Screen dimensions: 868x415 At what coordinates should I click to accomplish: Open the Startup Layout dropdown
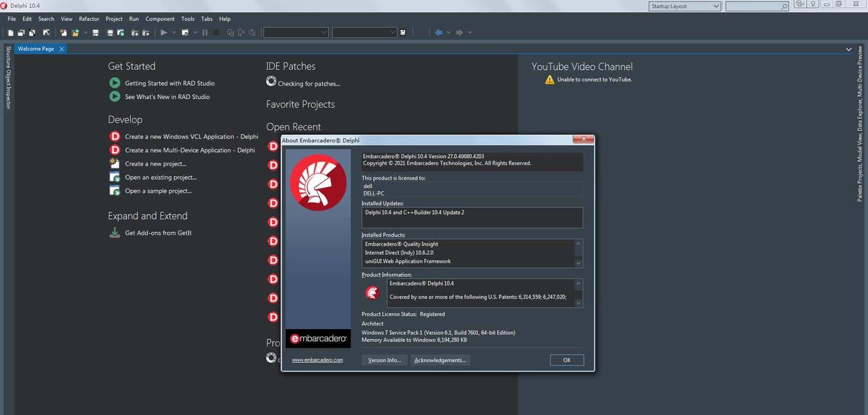pos(685,6)
